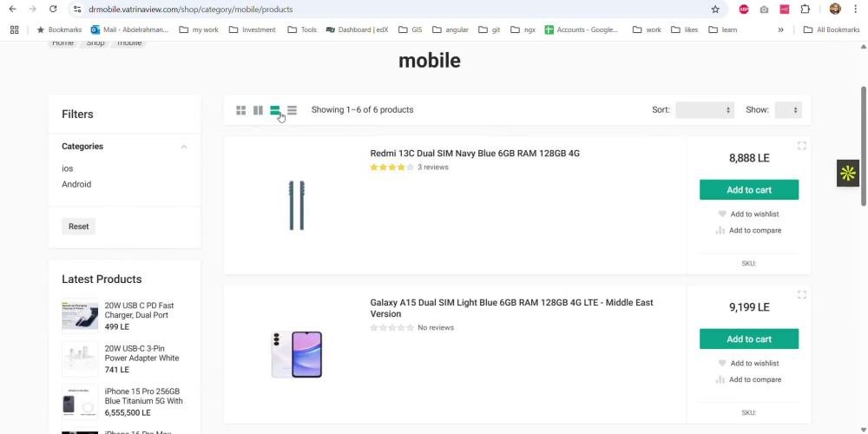The height and width of the screenshot is (434, 868).
Task: Bookmark this page with the star icon
Action: (715, 9)
